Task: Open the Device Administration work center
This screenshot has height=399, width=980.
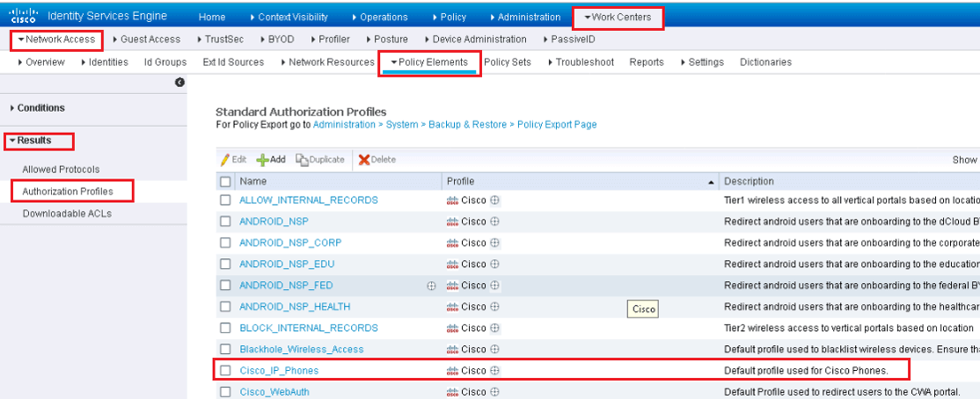Action: pos(476,40)
